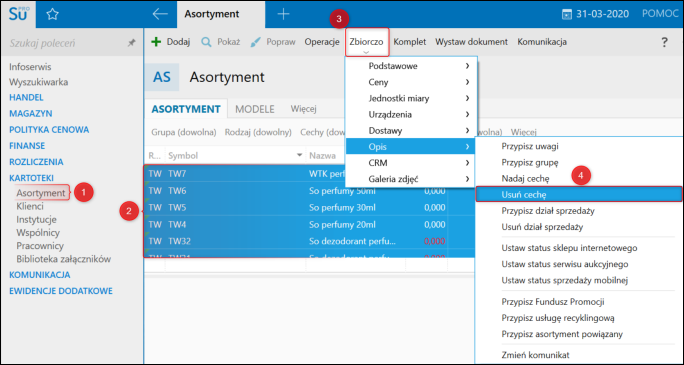Open Instytucje in sidebar
684x365 pixels.
(x=36, y=219)
